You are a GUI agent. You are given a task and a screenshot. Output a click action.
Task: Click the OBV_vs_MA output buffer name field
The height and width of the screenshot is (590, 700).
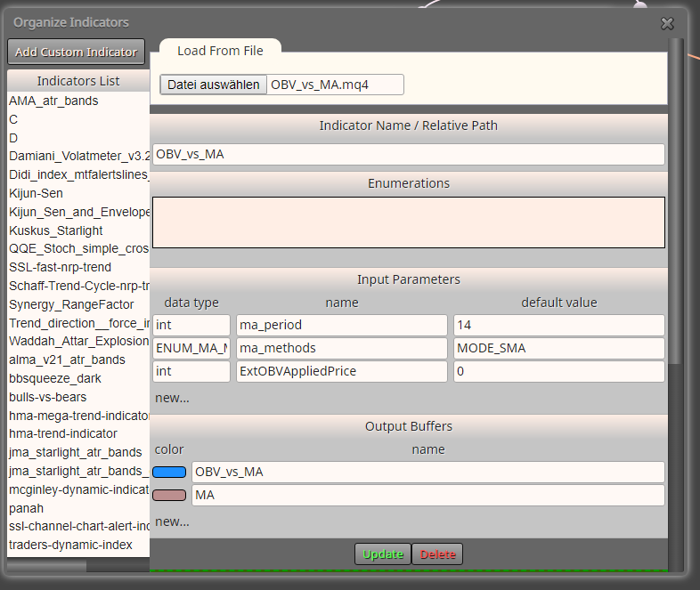[x=428, y=472]
